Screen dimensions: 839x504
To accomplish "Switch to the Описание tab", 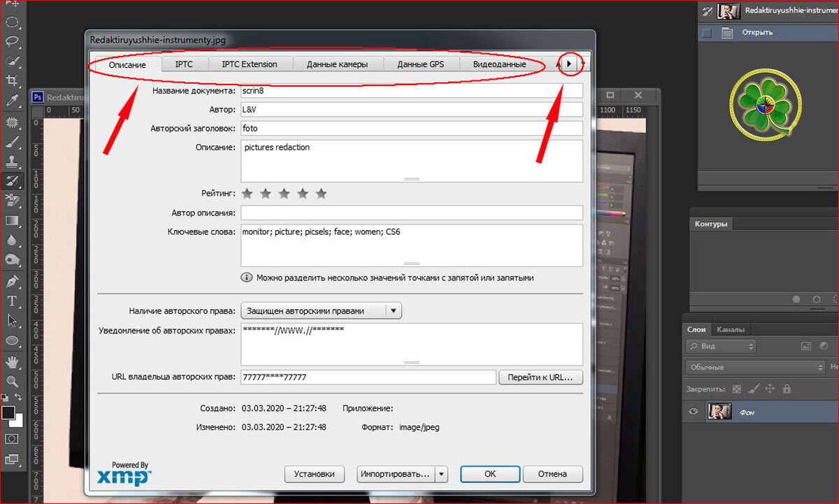I will [127, 64].
